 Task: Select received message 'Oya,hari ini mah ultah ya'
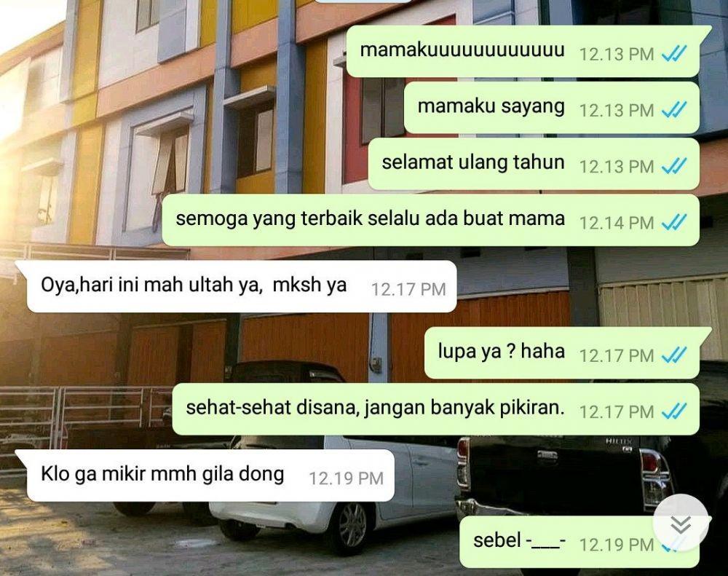pos(236,286)
